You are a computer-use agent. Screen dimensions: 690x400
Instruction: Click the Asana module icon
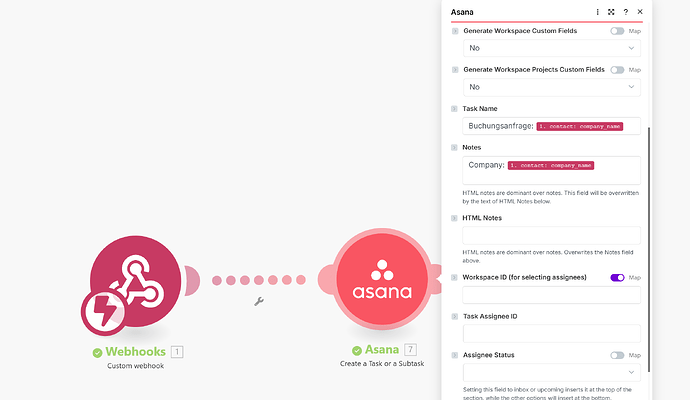pos(381,281)
